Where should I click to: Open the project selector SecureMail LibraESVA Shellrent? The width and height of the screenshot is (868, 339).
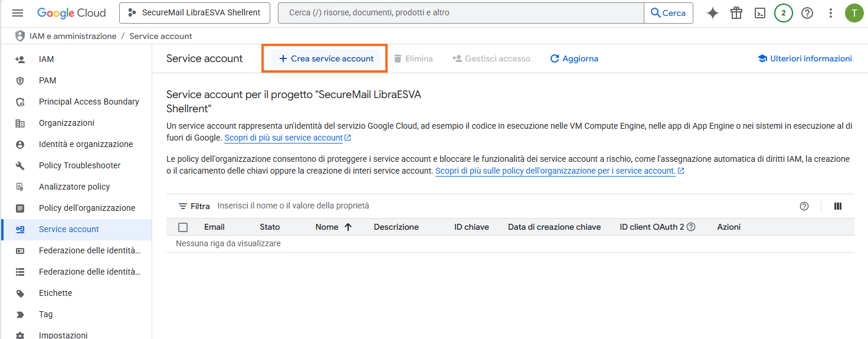(194, 13)
